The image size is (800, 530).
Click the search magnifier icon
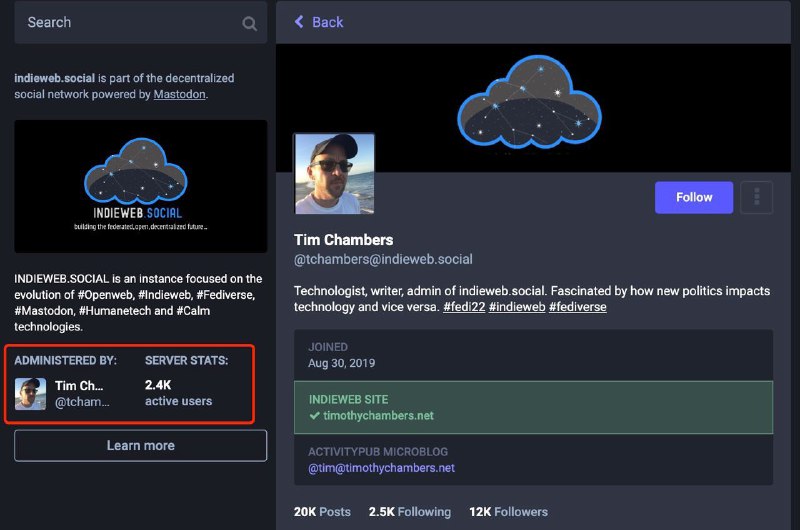[249, 23]
